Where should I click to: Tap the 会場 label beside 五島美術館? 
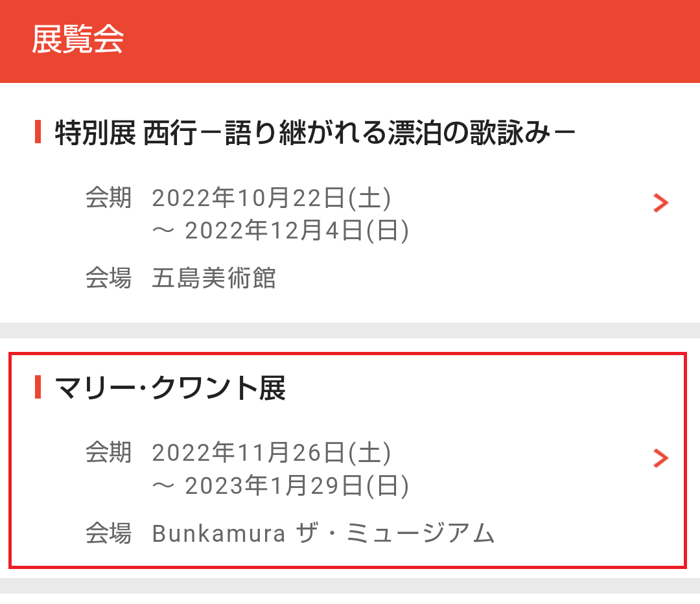coord(108,278)
